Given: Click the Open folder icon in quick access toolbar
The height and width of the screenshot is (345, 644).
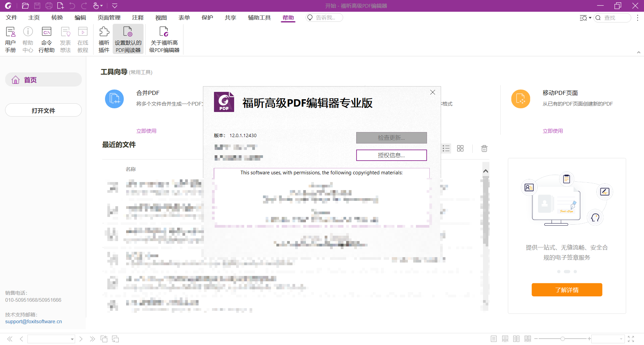Looking at the screenshot, I should pos(25,6).
